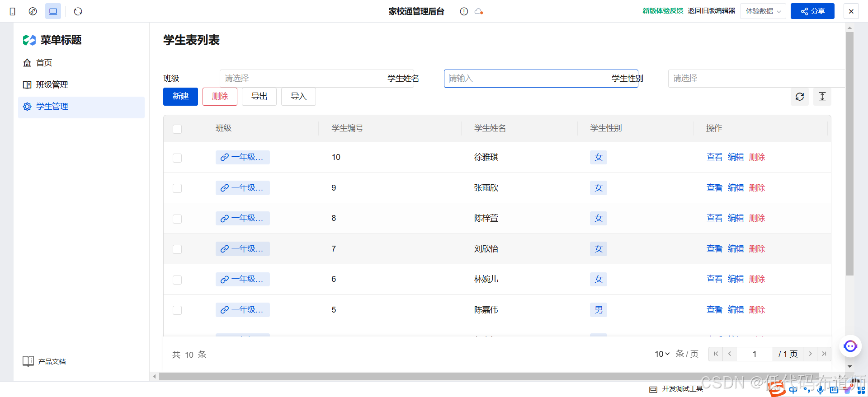The image size is (868, 397).
Task: Click the link icon in 徐雅琪's class tag
Action: click(x=225, y=157)
